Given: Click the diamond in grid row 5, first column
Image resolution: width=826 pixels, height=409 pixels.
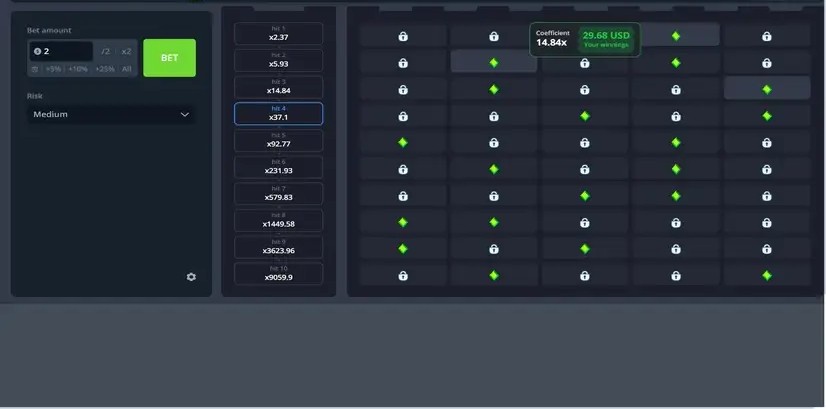Looking at the screenshot, I should point(403,142).
